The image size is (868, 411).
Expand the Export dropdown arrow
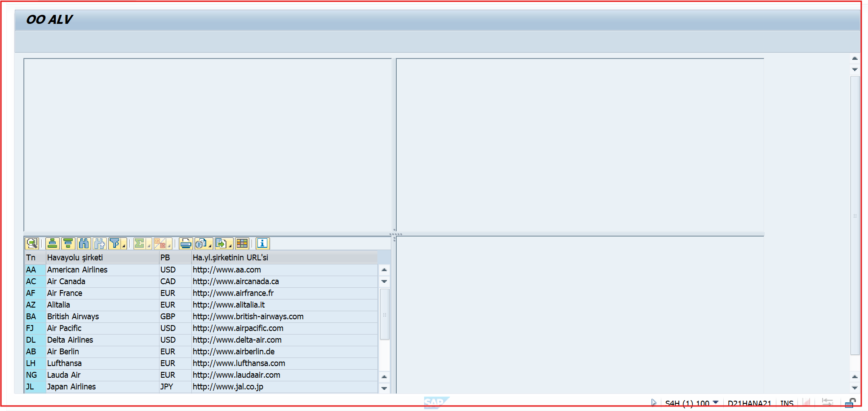[x=230, y=246]
